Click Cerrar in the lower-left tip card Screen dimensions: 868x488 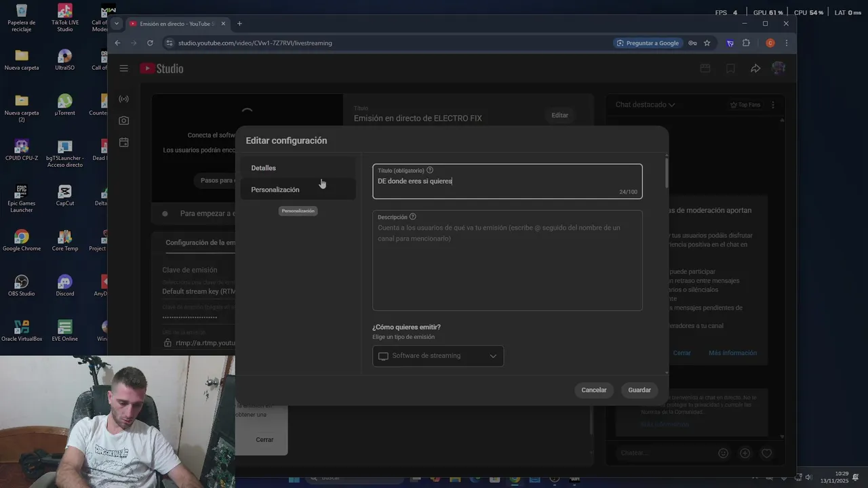tap(264, 440)
